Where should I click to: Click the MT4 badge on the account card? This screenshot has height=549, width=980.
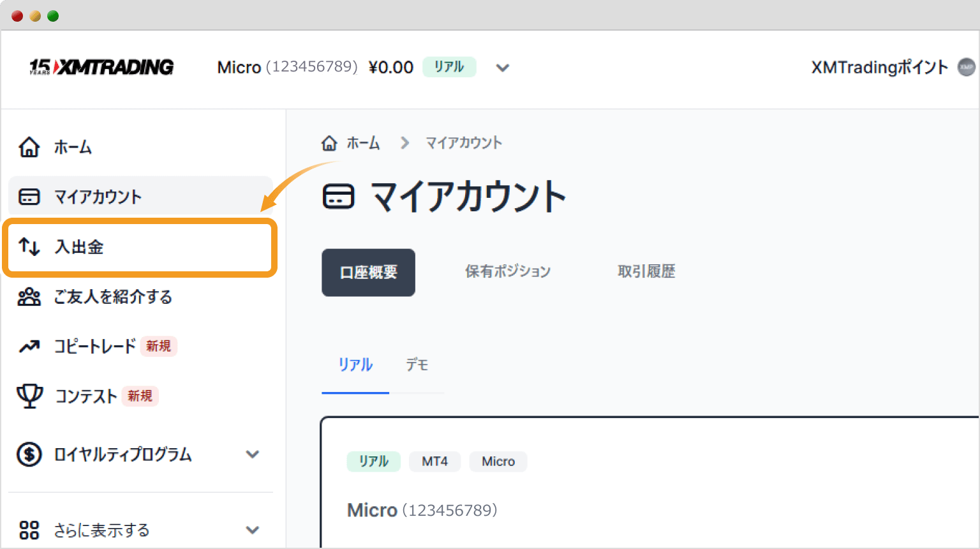pos(434,462)
